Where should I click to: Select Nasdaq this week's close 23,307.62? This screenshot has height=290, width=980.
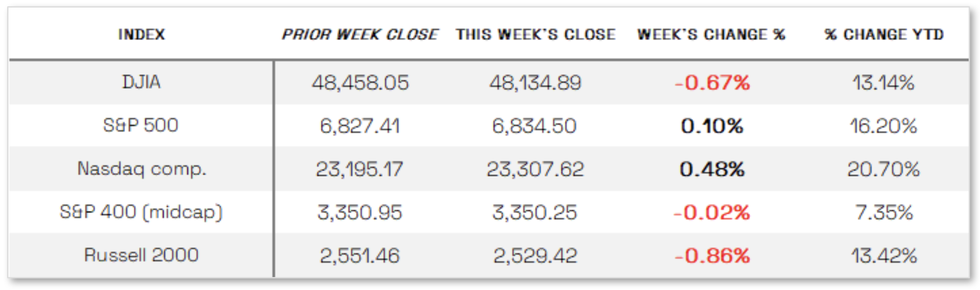535,169
